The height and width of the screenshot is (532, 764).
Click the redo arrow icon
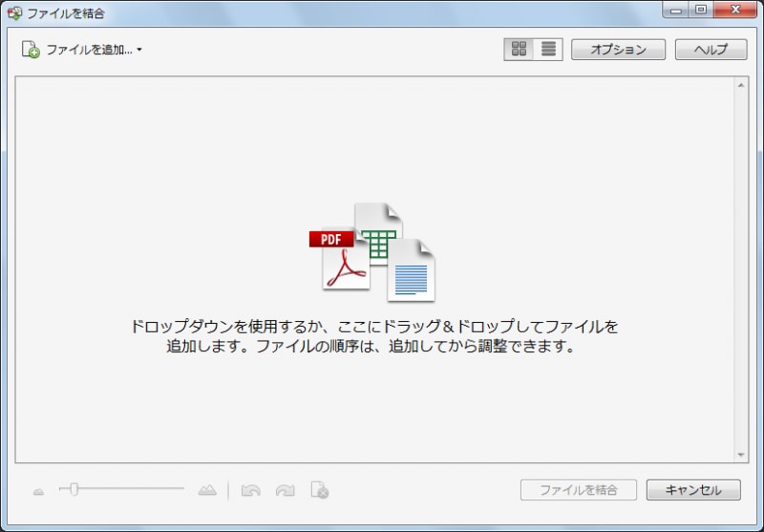pos(285,490)
